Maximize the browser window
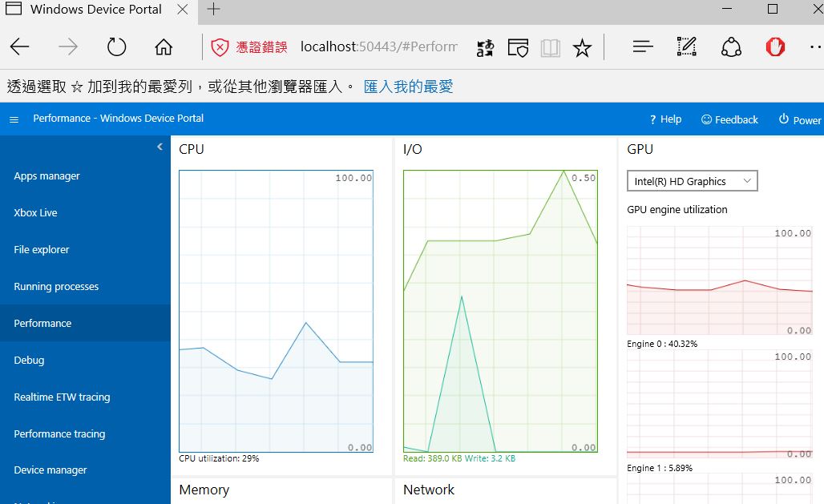Image resolution: width=824 pixels, height=504 pixels. (773, 9)
